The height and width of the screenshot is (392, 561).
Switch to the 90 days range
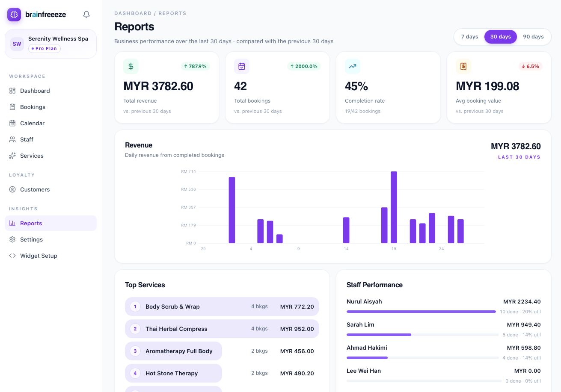tap(533, 37)
